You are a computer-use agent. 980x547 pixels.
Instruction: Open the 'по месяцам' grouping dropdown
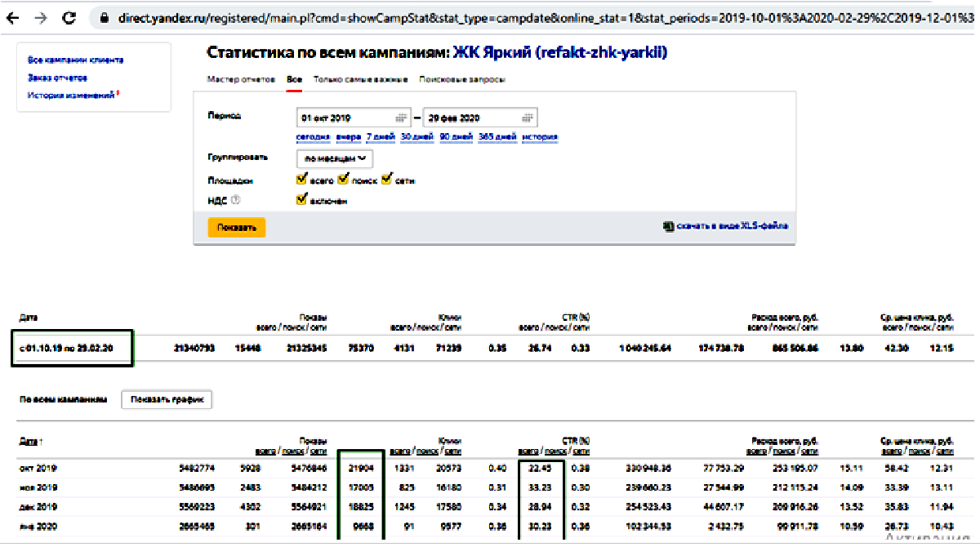pyautogui.click(x=334, y=158)
